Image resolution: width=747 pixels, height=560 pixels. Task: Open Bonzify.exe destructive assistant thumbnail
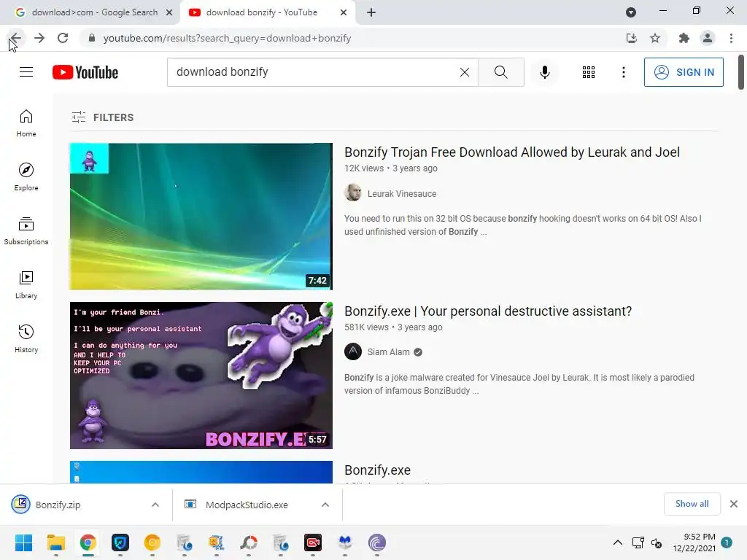pyautogui.click(x=201, y=376)
